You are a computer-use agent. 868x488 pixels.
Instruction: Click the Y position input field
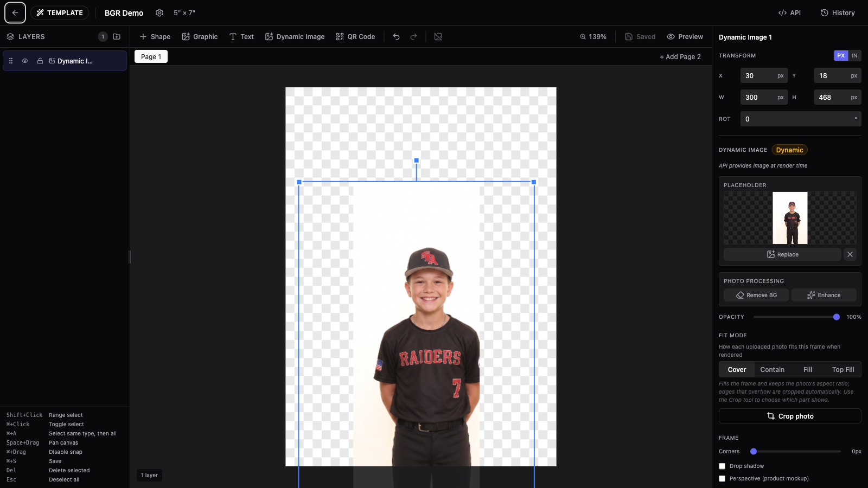838,76
